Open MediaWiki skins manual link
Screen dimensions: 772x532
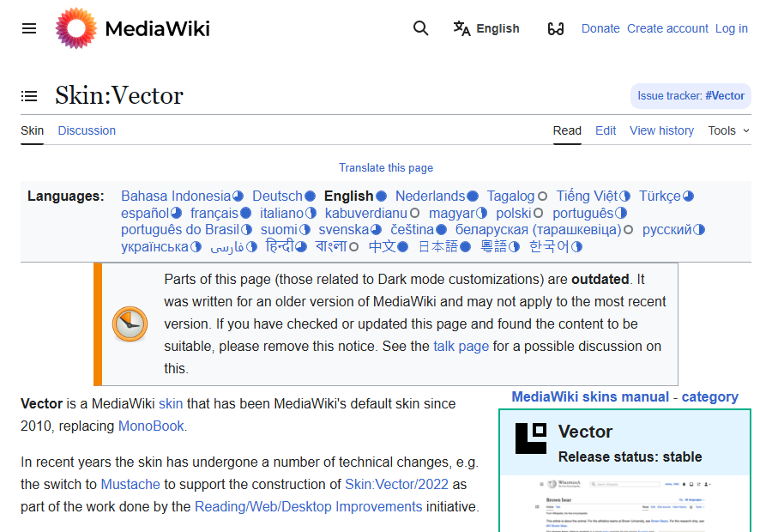pyautogui.click(x=590, y=397)
